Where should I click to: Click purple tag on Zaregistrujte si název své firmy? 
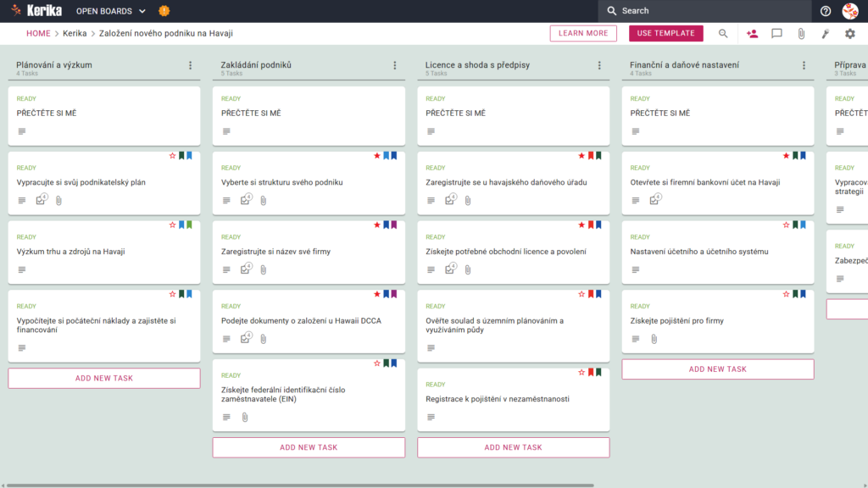394,225
